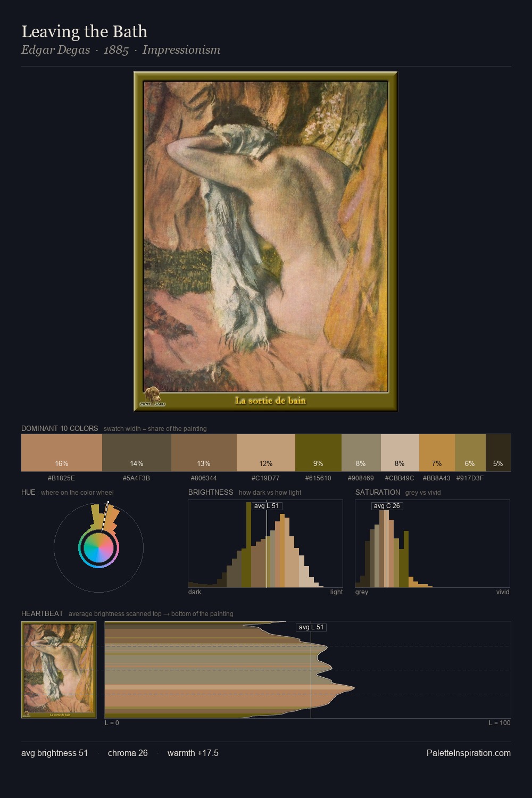Click the L = 0 axis label
Screen dimensions: 532x798
pos(112,723)
